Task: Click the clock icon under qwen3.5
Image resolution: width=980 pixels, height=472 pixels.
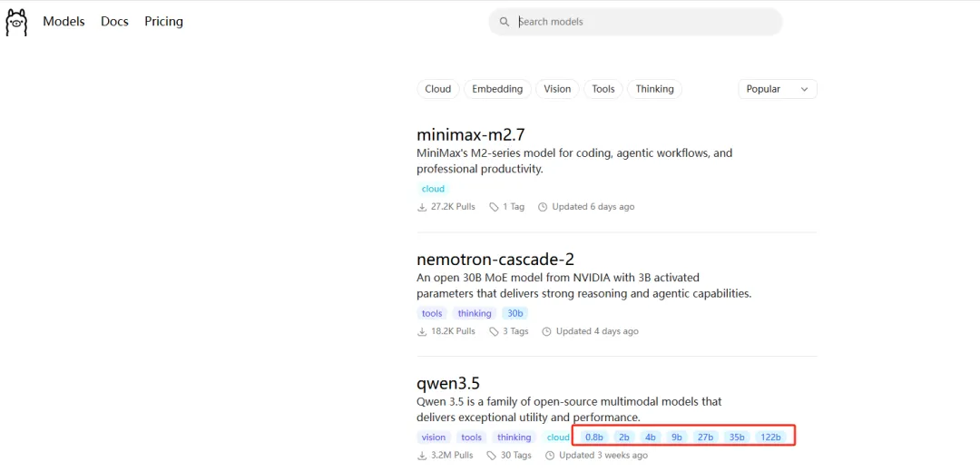Action: [550, 456]
